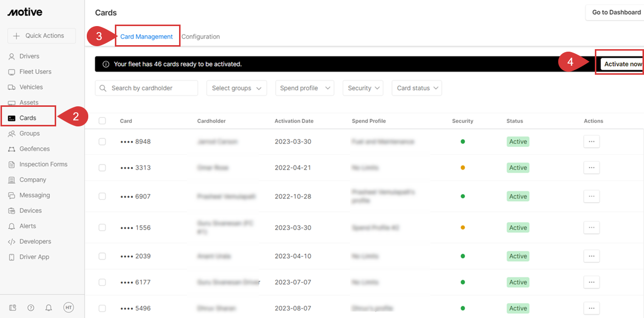
Task: Open Quick Actions button
Action: (42, 36)
